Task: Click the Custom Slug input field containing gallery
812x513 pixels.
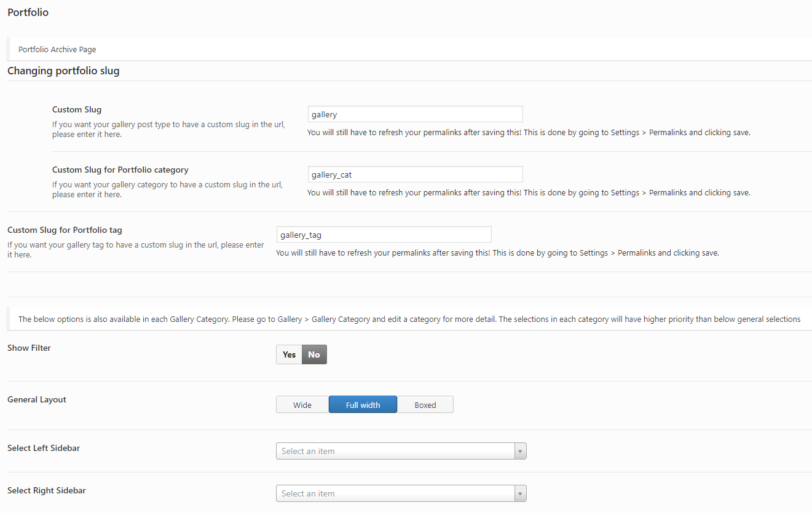Action: (x=415, y=114)
